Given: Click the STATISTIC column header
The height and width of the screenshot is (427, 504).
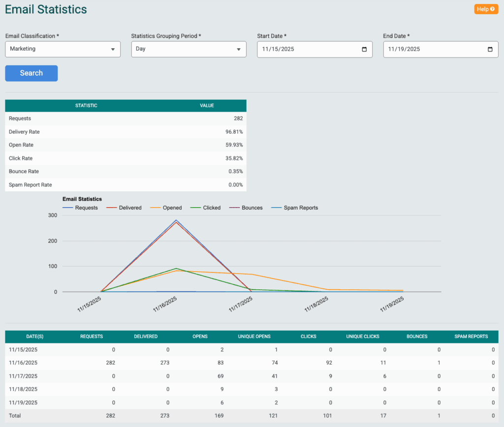Looking at the screenshot, I should tap(87, 106).
